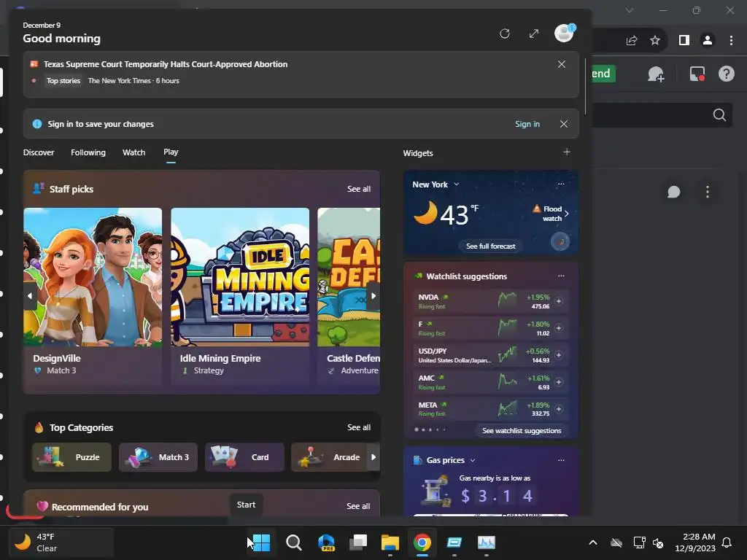747x560 pixels.
Task: Open Chrome three-dot menu
Action: pyautogui.click(x=731, y=41)
